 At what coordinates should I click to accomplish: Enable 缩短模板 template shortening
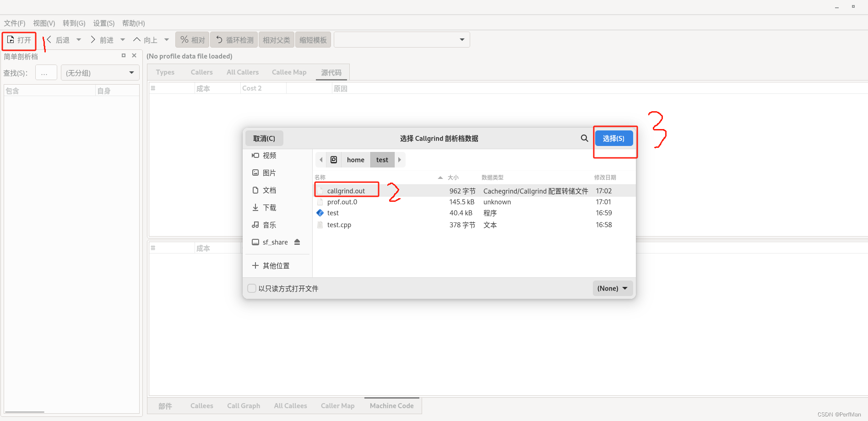click(313, 39)
